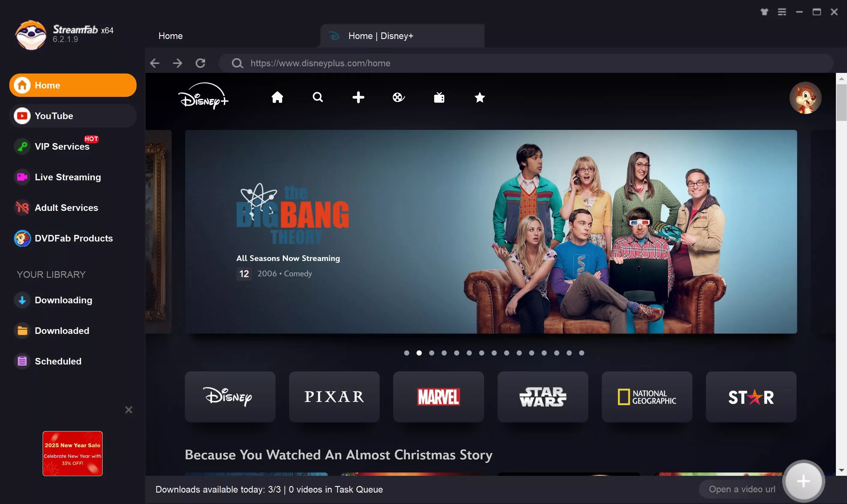Select the Marvel content category
The width and height of the screenshot is (847, 504).
tap(438, 397)
